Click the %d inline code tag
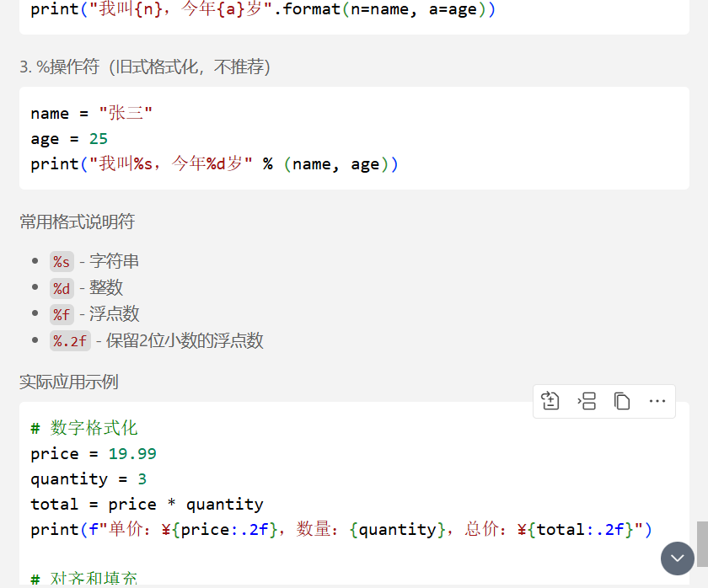 62,288
